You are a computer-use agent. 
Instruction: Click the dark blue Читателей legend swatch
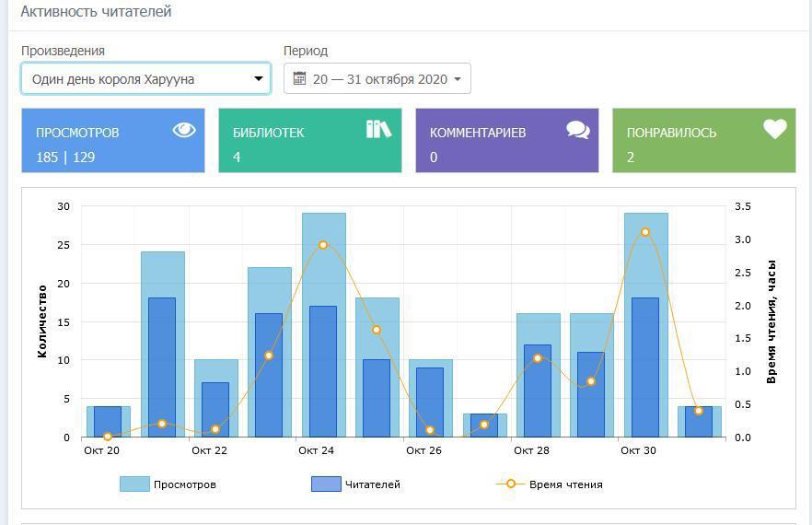[x=326, y=484]
